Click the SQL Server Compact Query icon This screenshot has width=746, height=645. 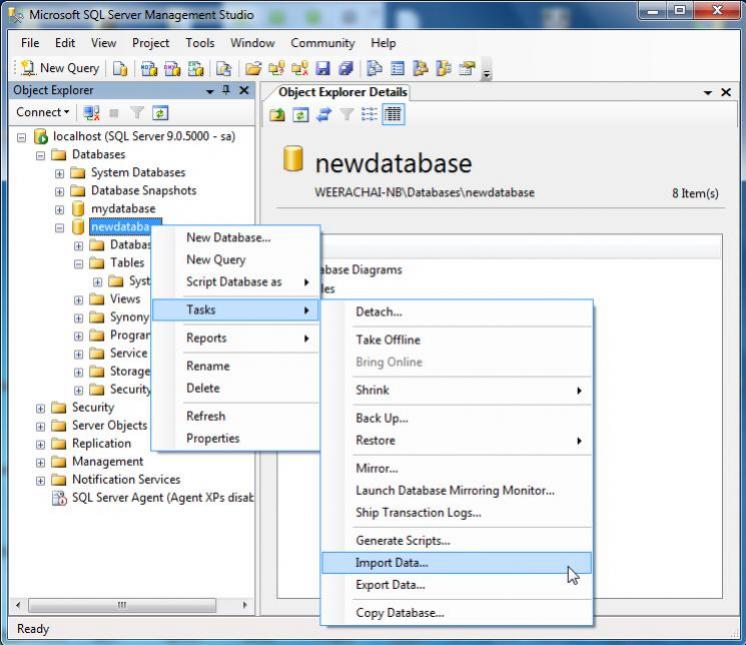pos(224,69)
